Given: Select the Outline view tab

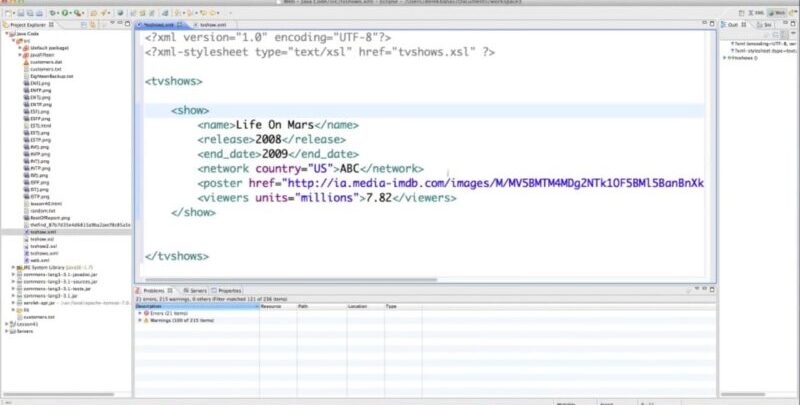Looking at the screenshot, I should click(x=734, y=24).
